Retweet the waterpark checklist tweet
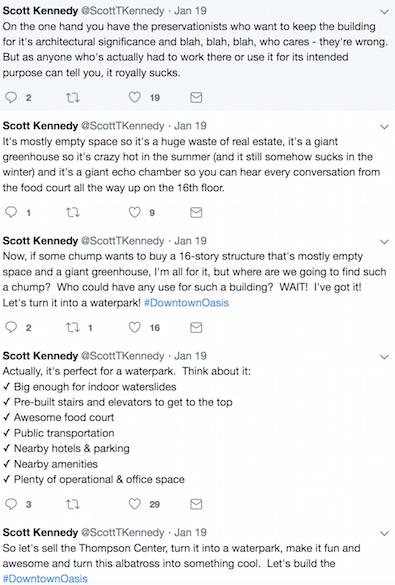 [73, 504]
